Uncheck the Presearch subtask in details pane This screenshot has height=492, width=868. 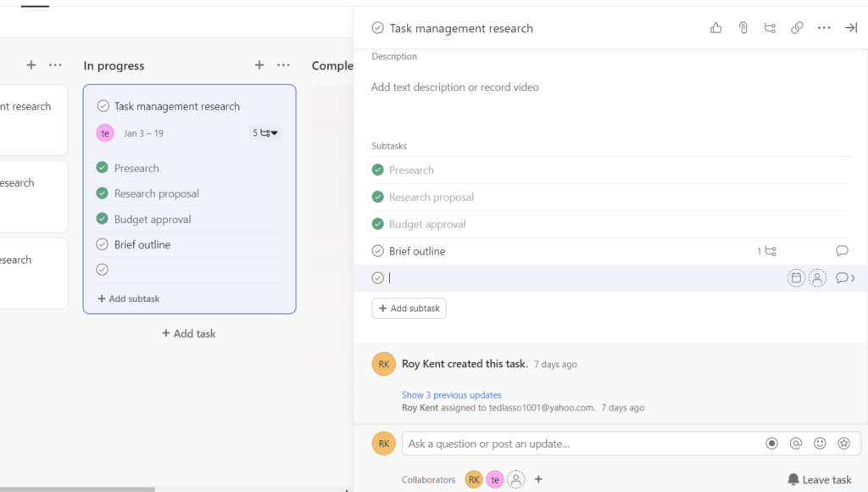click(x=378, y=170)
